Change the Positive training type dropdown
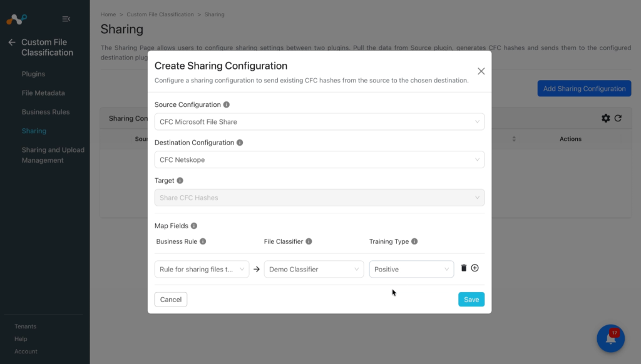This screenshot has width=641, height=364. [x=411, y=269]
